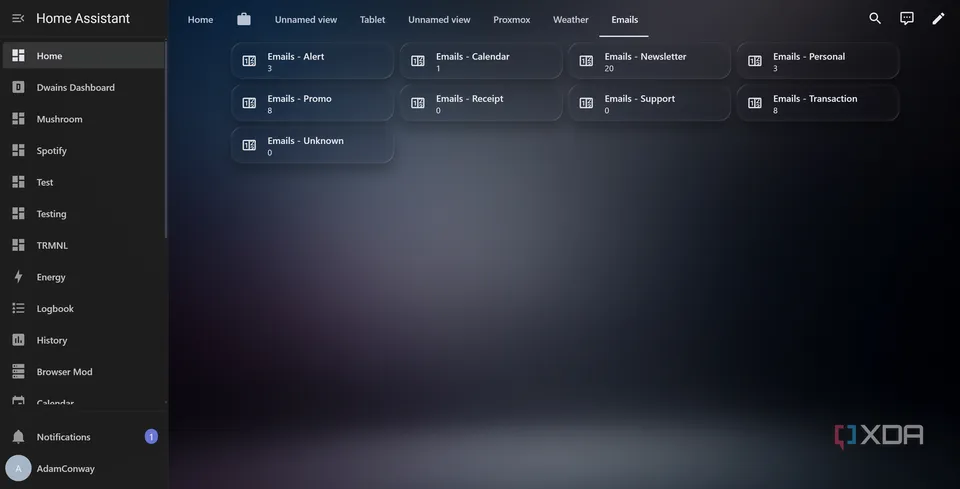Switch to the Weather tab
The width and height of the screenshot is (960, 489).
pos(571,20)
